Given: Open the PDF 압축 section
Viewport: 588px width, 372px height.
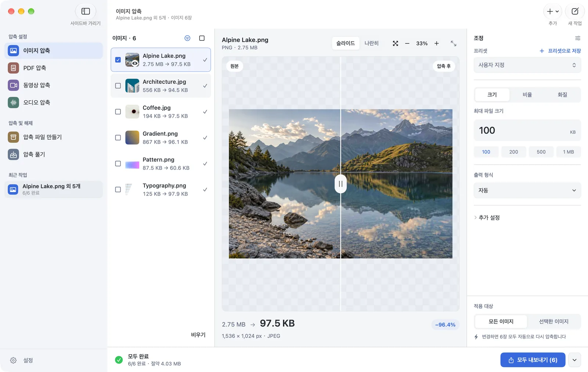Looking at the screenshot, I should click(54, 68).
